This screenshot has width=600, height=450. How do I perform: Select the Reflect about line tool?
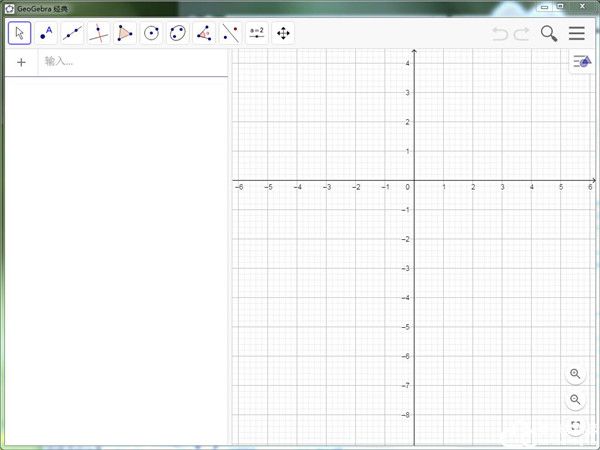[230, 33]
